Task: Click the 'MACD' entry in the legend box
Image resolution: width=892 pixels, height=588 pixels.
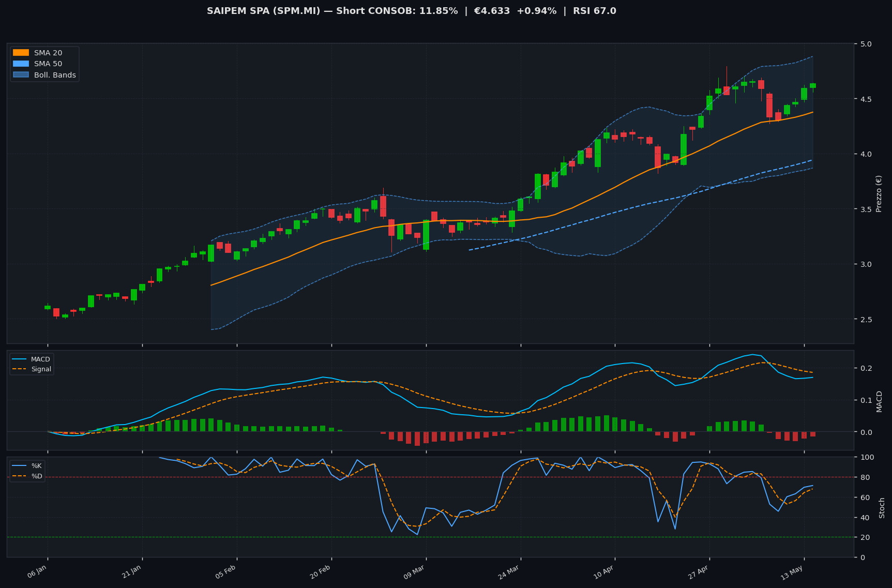Action: (x=40, y=359)
